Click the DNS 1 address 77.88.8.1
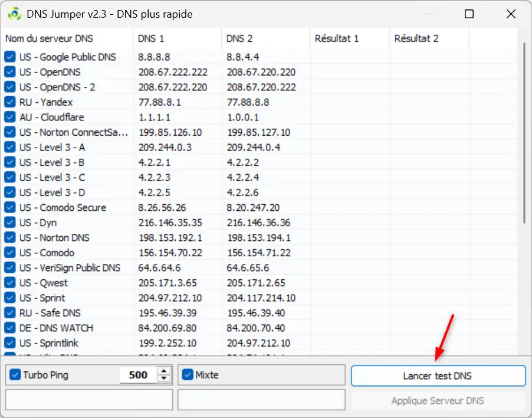This screenshot has width=532, height=418. (x=159, y=102)
